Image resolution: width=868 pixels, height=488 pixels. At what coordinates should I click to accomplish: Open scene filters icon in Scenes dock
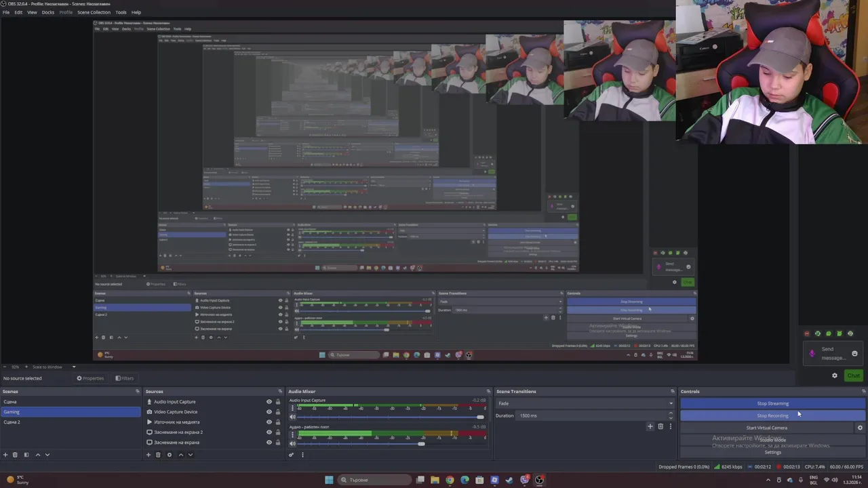[26, 455]
